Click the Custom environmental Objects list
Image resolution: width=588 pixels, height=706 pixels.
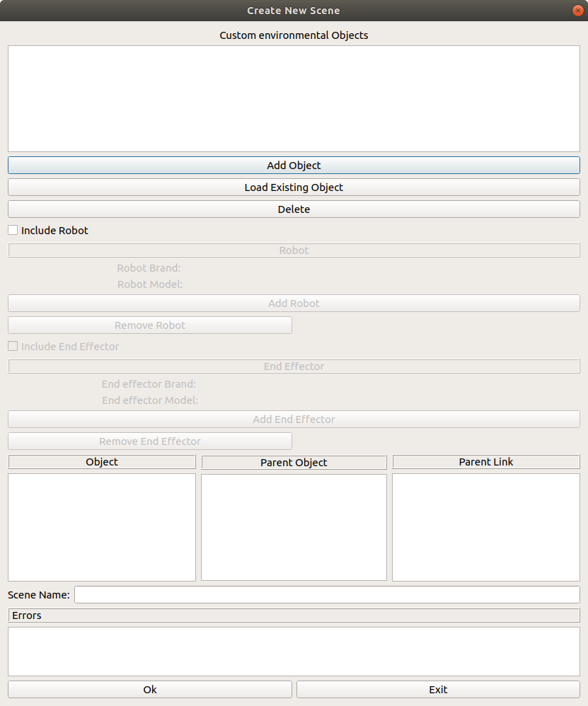pyautogui.click(x=294, y=98)
